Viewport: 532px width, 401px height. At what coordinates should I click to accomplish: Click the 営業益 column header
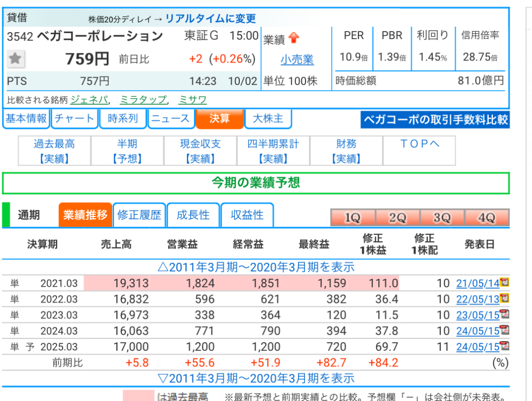[182, 244]
